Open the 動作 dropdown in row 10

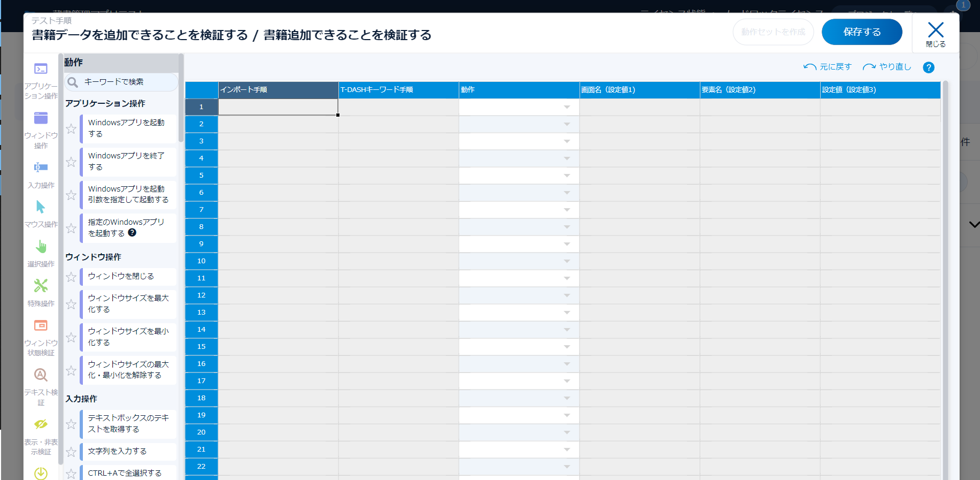pyautogui.click(x=567, y=261)
